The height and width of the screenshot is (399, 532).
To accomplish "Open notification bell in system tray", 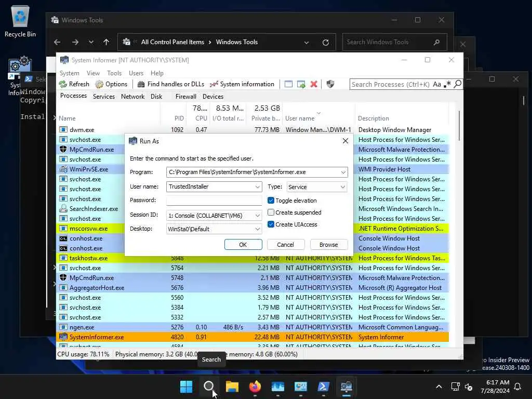I will coord(518,387).
